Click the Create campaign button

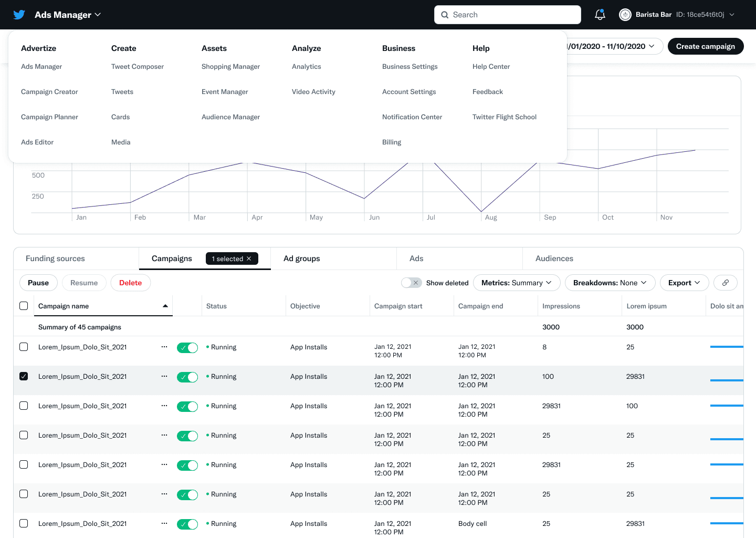click(x=706, y=46)
